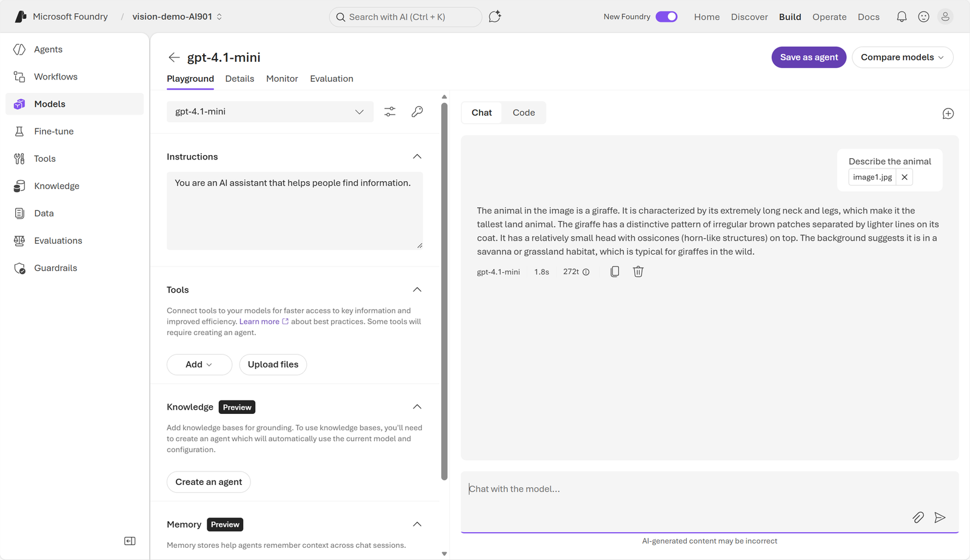
Task: Open the notifications bell
Action: point(901,17)
